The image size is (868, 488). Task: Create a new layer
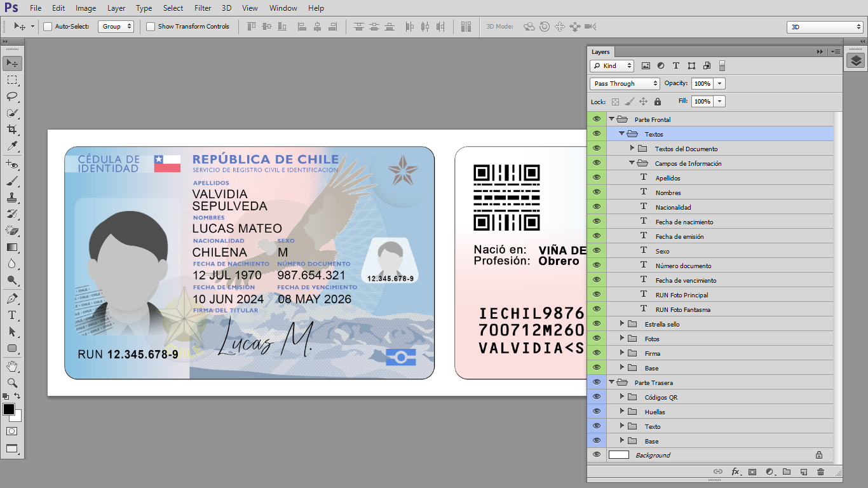tap(804, 471)
